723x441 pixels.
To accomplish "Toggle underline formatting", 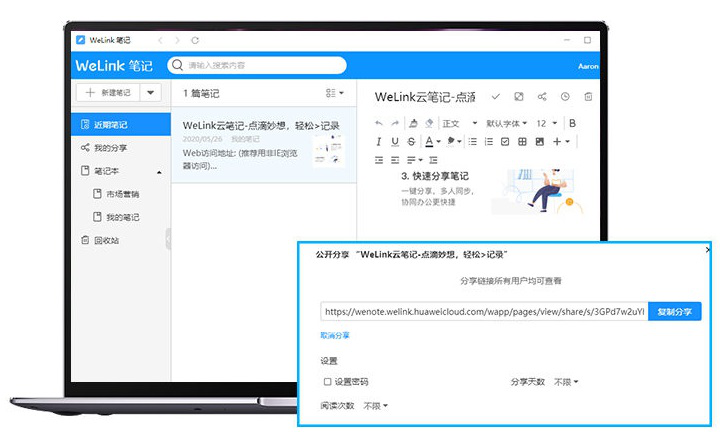I will tap(395, 142).
